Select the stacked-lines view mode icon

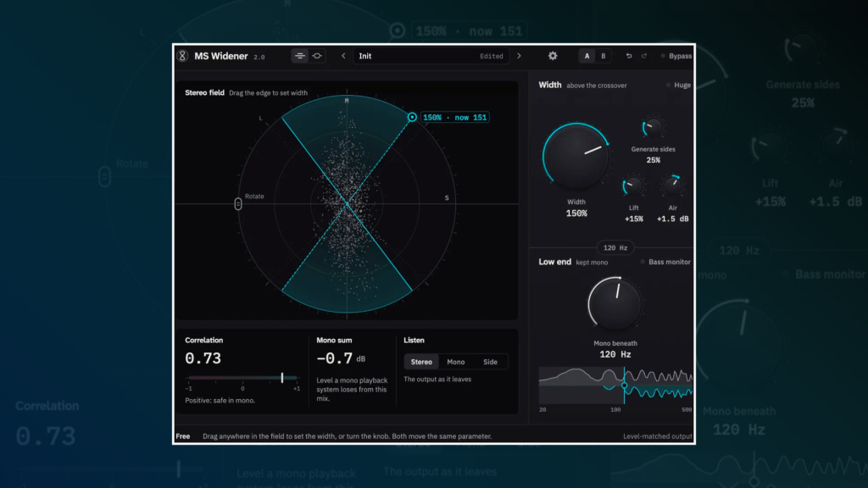coord(299,56)
